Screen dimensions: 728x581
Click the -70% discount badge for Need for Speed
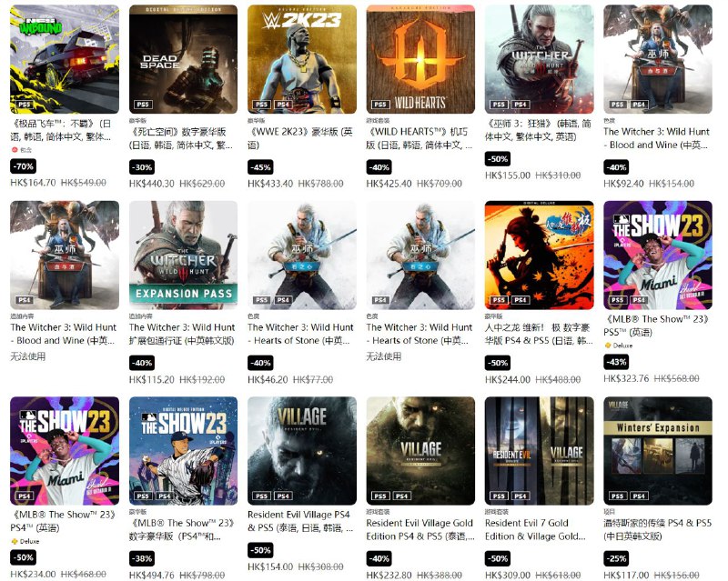[24, 166]
